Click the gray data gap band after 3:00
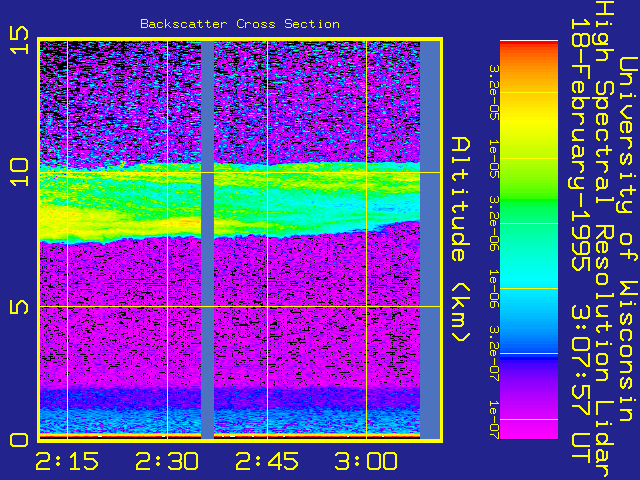640x480 pixels. pyautogui.click(x=430, y=239)
